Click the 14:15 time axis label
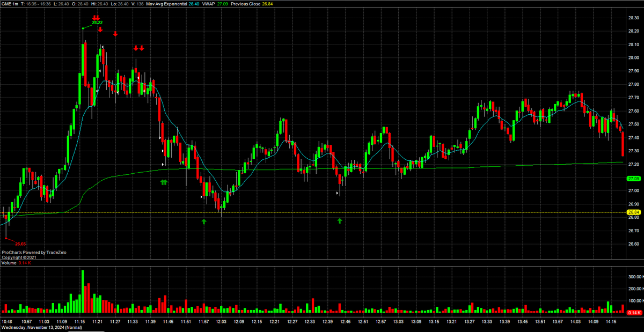 click(611, 321)
